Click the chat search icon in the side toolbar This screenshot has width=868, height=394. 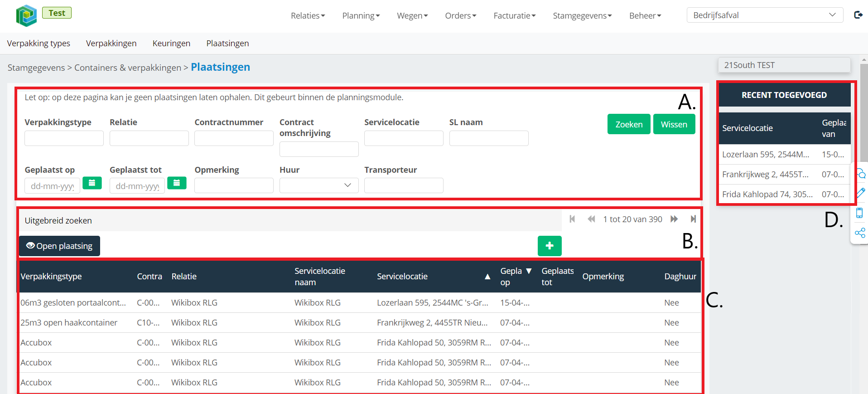coord(860,174)
